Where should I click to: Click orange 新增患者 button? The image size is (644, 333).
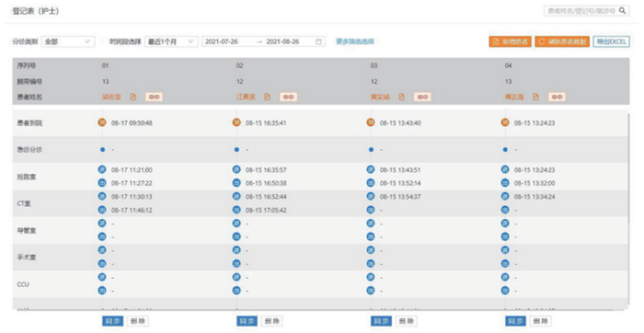coord(510,41)
